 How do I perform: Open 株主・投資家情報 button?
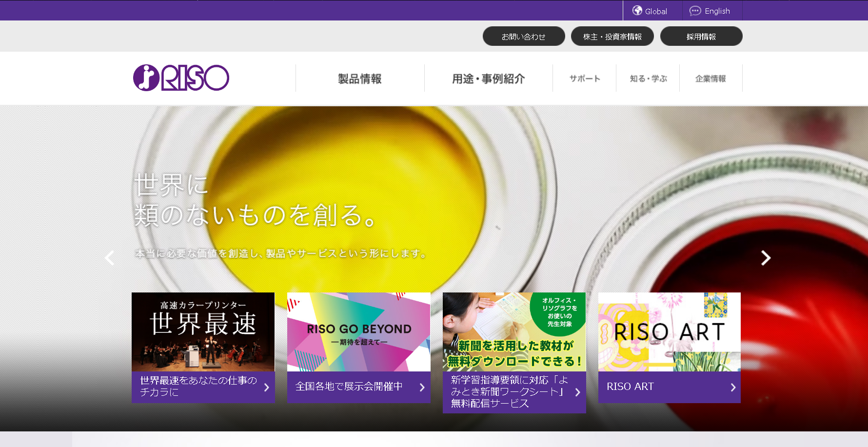click(x=612, y=36)
